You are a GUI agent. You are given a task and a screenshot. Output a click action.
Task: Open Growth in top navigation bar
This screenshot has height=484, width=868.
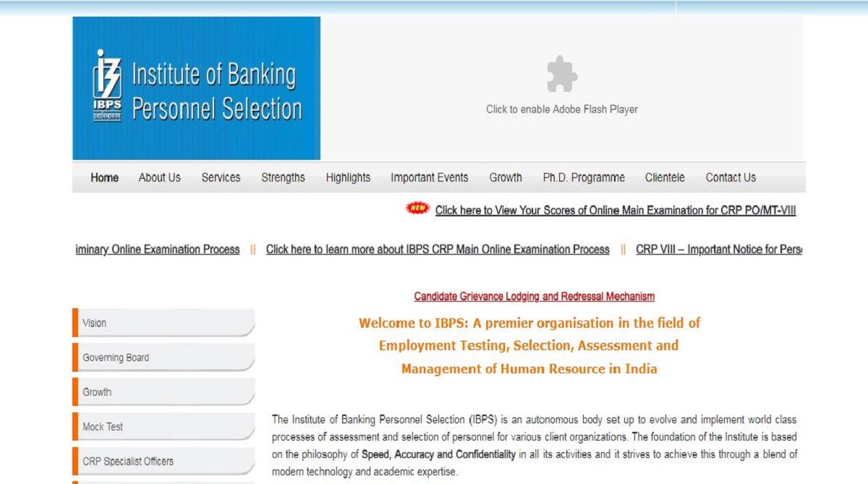pyautogui.click(x=506, y=177)
